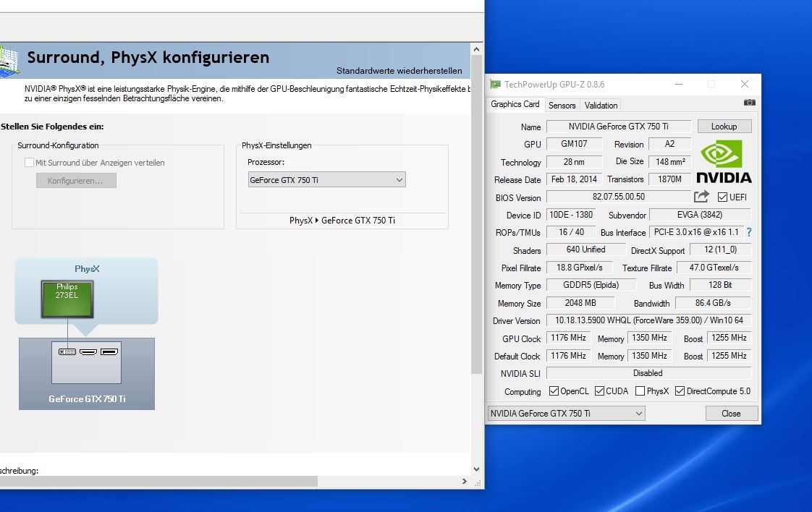Click the Driver Version field
This screenshot has height=512, width=812.
(x=648, y=320)
